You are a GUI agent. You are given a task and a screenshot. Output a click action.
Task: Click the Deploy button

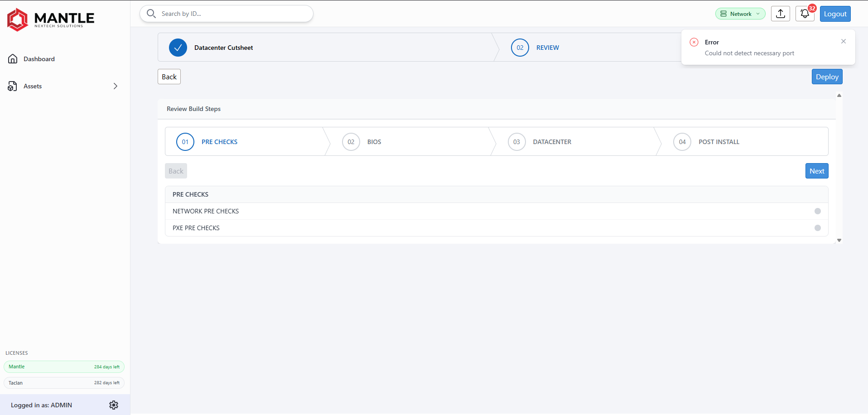tap(827, 77)
